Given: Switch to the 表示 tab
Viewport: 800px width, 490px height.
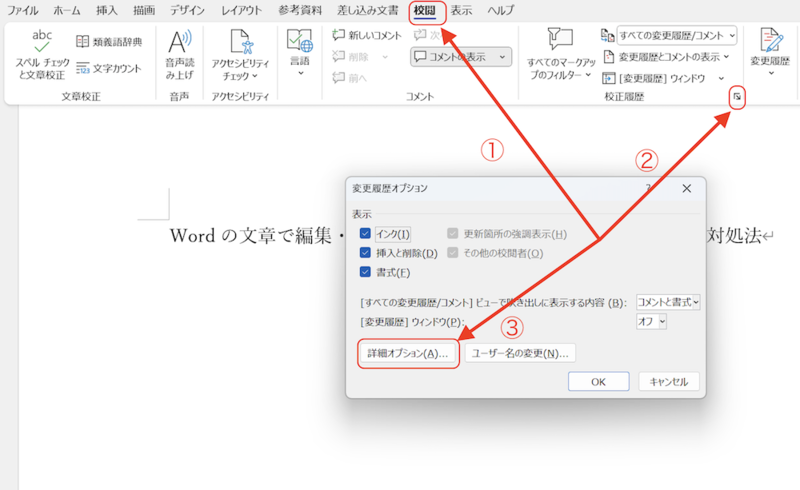Looking at the screenshot, I should click(x=461, y=10).
